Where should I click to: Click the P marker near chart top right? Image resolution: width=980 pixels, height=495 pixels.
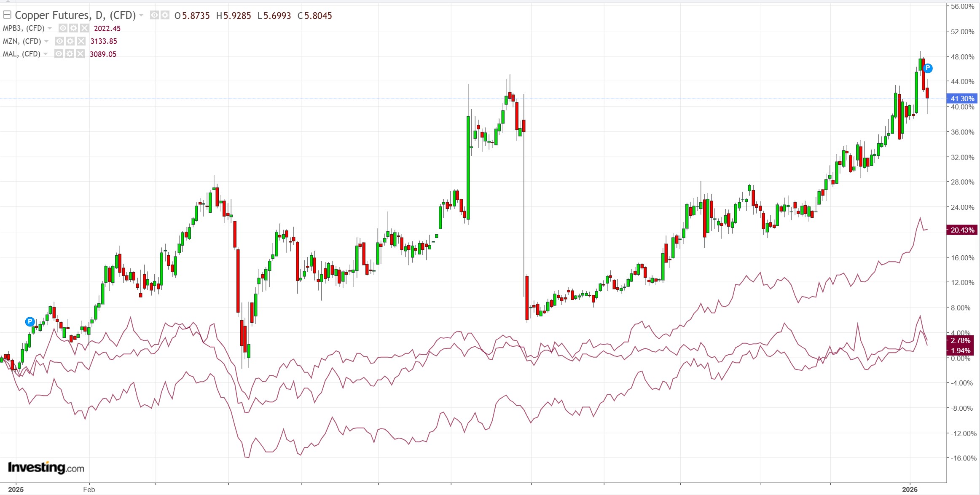tap(928, 68)
